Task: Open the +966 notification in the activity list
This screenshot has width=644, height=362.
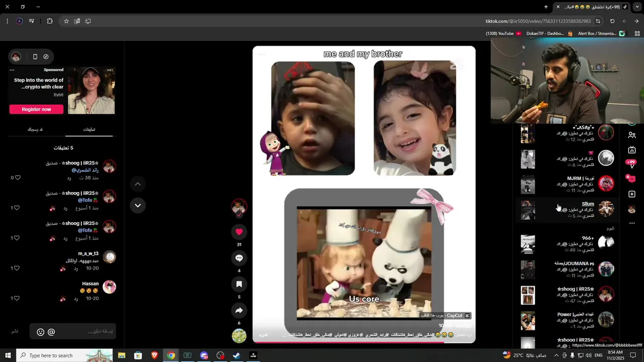Action: (x=567, y=244)
